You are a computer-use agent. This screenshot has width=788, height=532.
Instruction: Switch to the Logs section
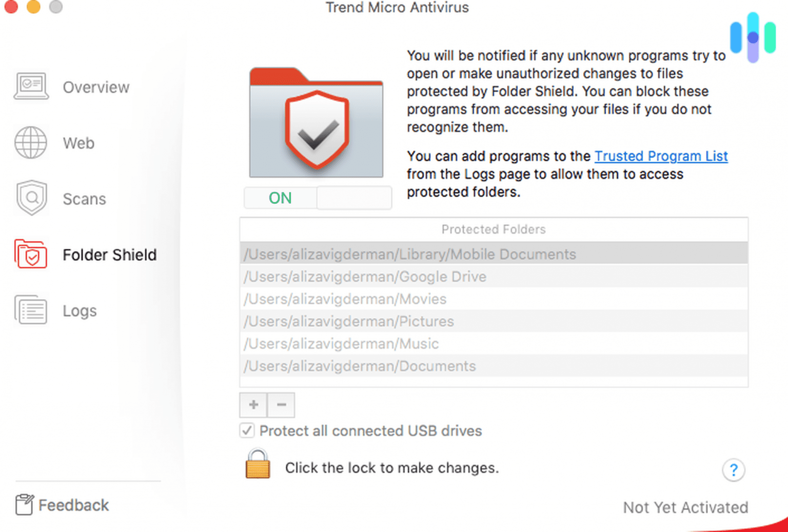coord(80,310)
